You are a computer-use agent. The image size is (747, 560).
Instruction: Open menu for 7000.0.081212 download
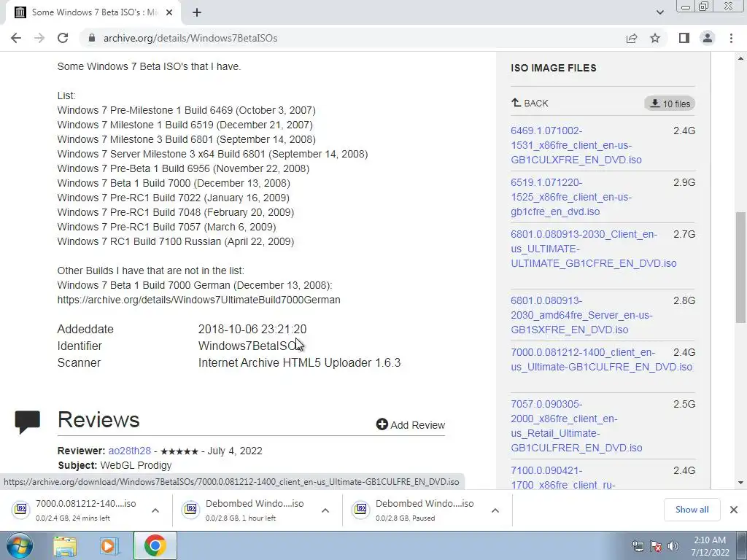coord(155,510)
